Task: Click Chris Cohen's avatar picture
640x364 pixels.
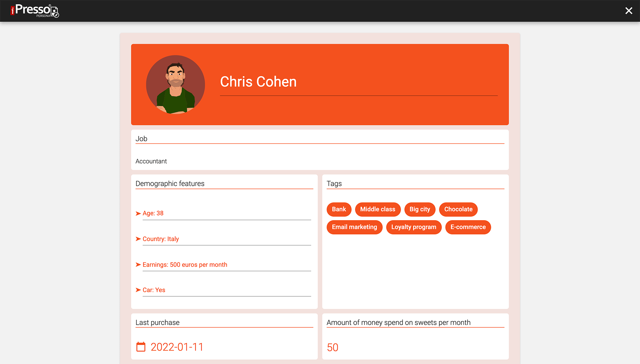Action: [175, 85]
